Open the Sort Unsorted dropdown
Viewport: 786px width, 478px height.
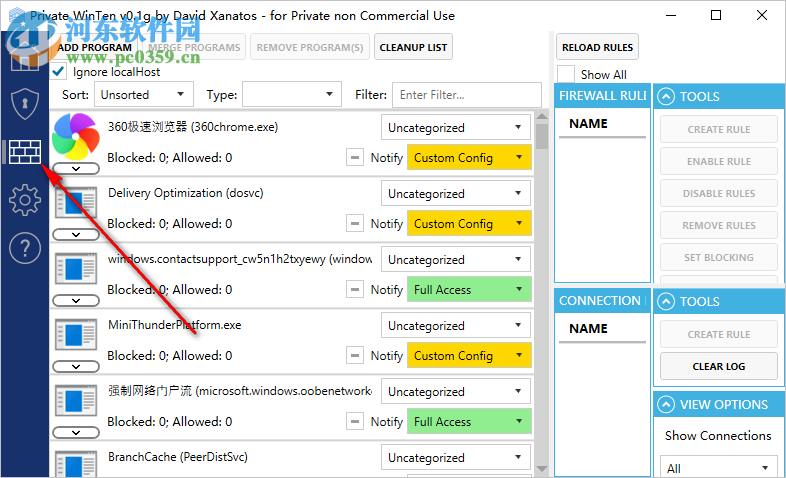point(144,94)
